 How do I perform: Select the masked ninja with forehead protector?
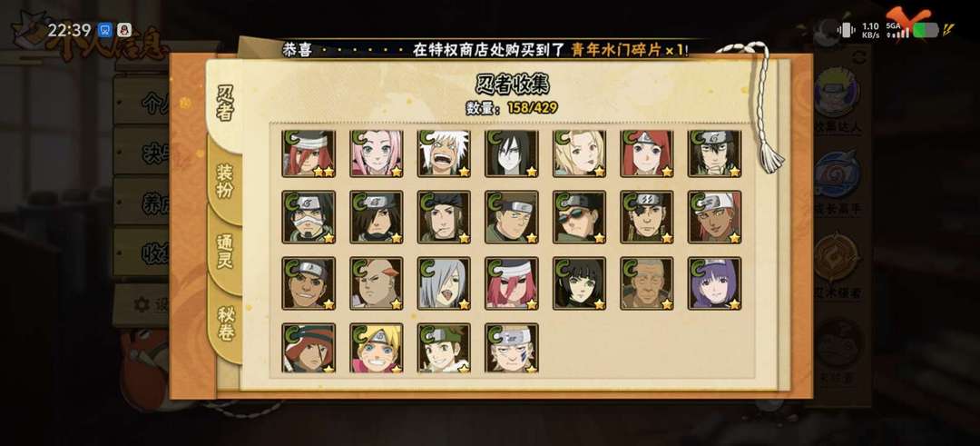(x=309, y=217)
